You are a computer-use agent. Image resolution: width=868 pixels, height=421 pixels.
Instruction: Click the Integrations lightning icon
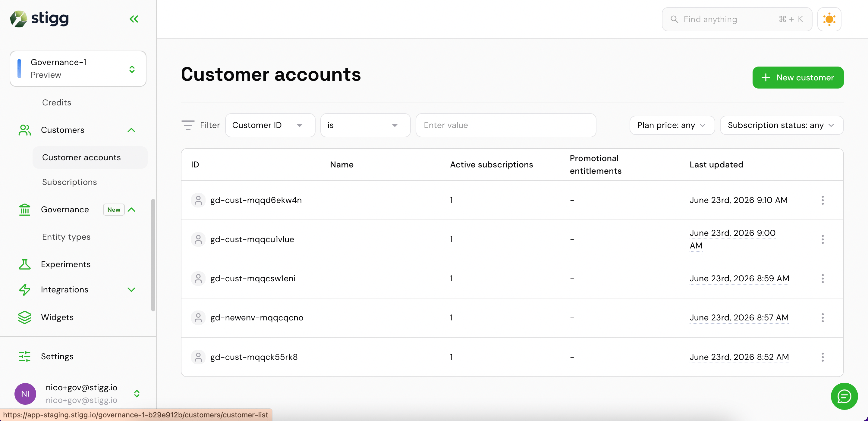pyautogui.click(x=25, y=290)
